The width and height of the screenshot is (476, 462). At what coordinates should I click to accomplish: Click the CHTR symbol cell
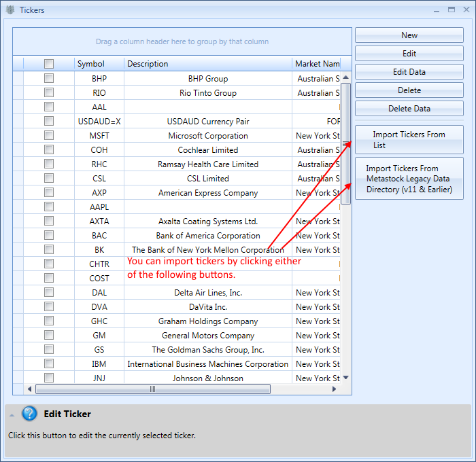(x=99, y=264)
